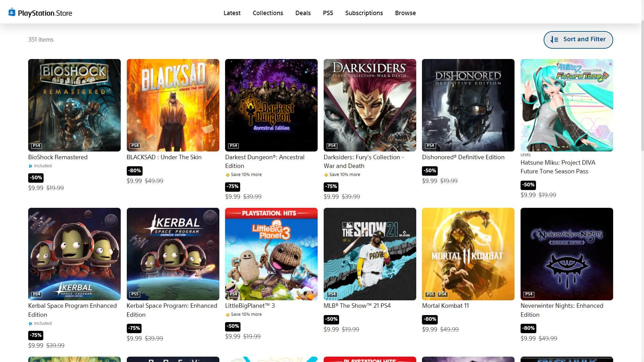Image resolution: width=644 pixels, height=362 pixels.
Task: Click the PS5 badge on the Mortal Kombat 11 cover
Action: point(430,294)
